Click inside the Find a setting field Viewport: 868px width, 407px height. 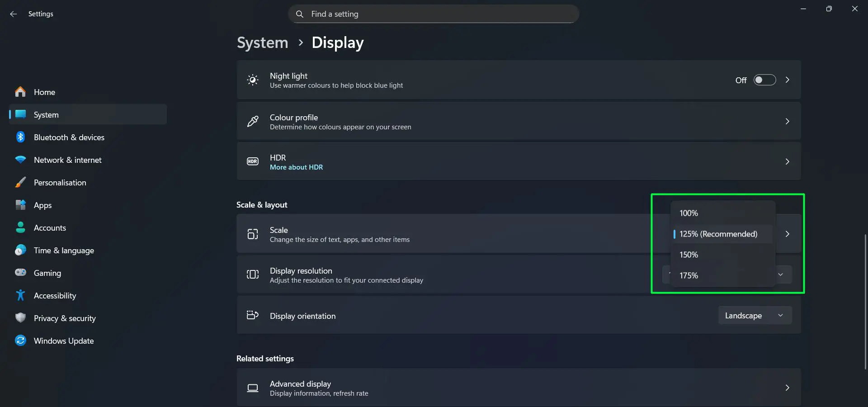pyautogui.click(x=434, y=14)
